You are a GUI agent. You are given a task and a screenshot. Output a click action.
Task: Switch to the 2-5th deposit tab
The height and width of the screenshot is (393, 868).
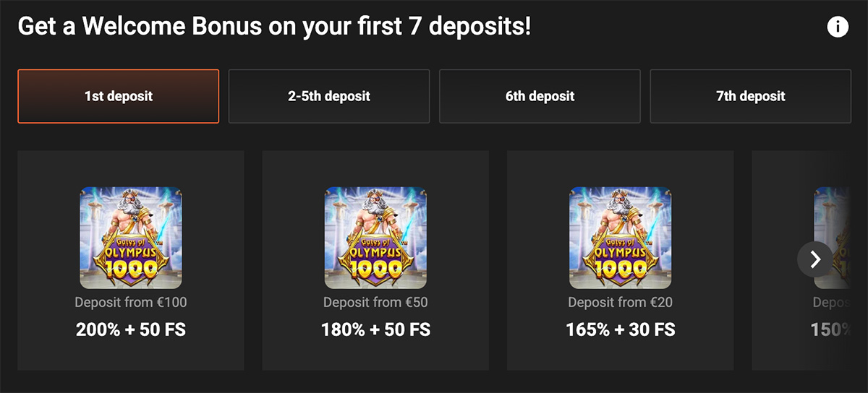pos(329,96)
